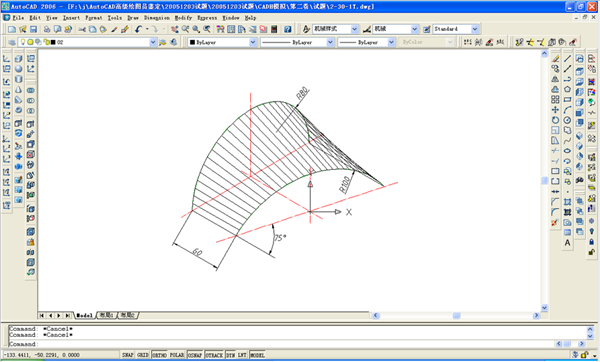Viewport: 600px width, 362px height.
Task: Select the Polygon draw tool
Action: [x=567, y=89]
